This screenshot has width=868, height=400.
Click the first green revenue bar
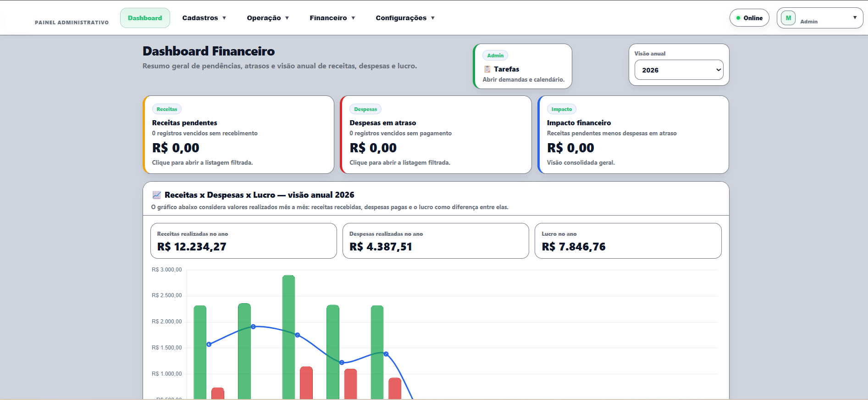[x=200, y=352]
